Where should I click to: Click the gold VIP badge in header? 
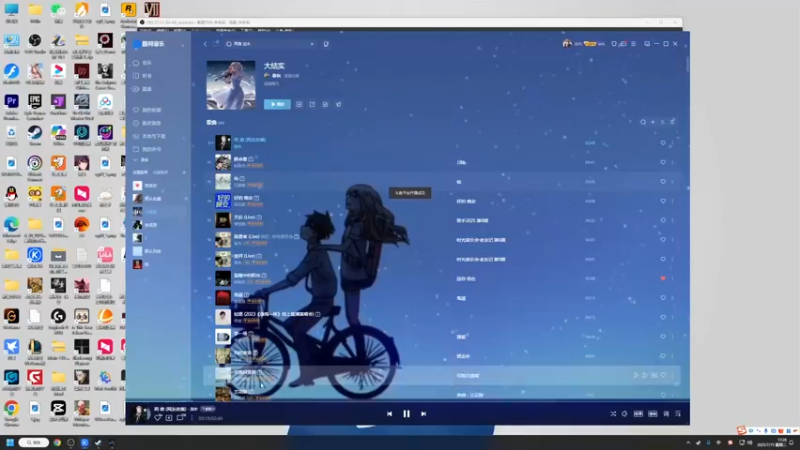click(590, 44)
